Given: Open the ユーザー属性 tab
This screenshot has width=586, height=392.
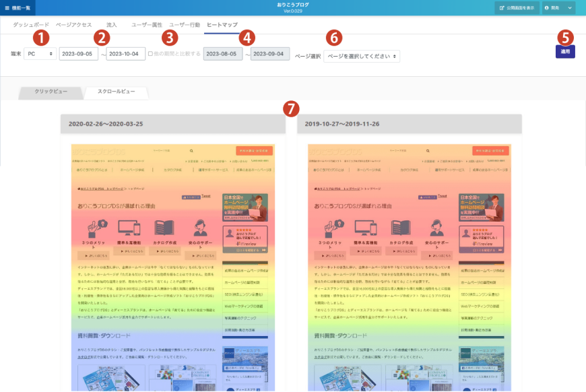Looking at the screenshot, I should click(x=147, y=24).
